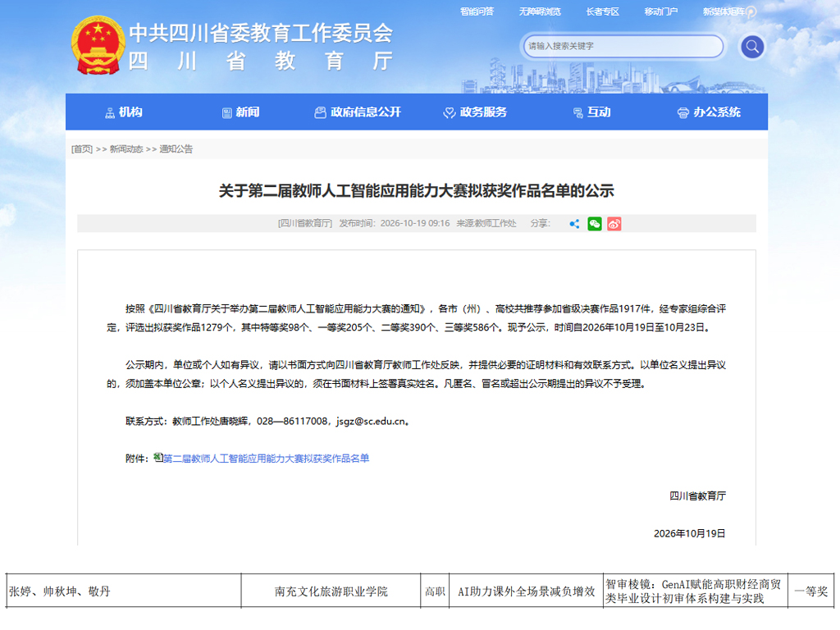Click the 机构 menu icon
The height and width of the screenshot is (630, 840).
click(110, 113)
